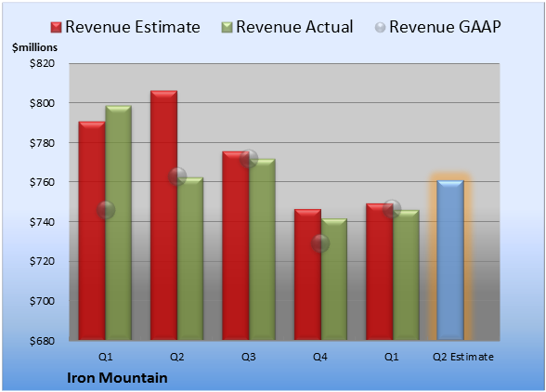This screenshot has height=392, width=546.
Task: Click the 'Q4' category label
Action: [x=320, y=357]
